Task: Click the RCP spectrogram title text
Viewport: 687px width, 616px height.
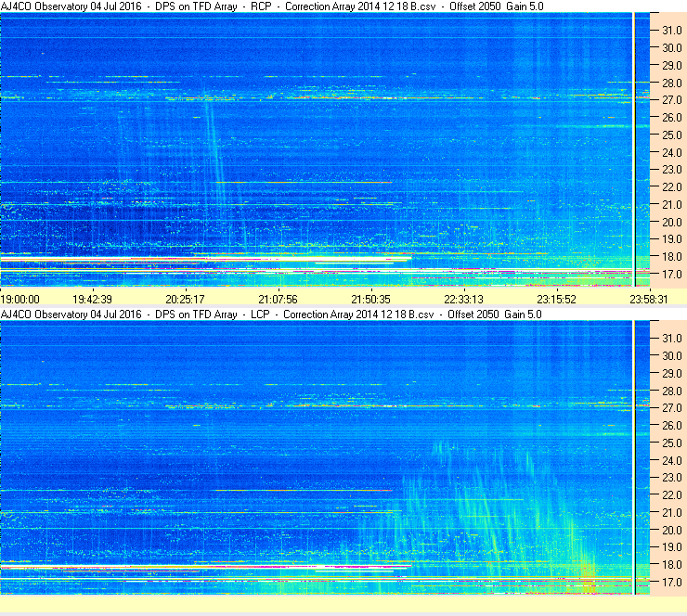Action: pos(272,6)
